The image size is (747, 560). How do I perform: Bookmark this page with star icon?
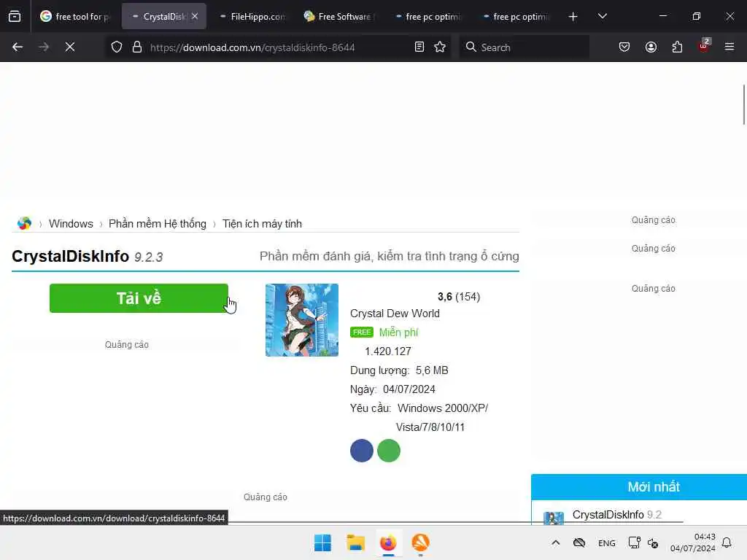(x=440, y=47)
